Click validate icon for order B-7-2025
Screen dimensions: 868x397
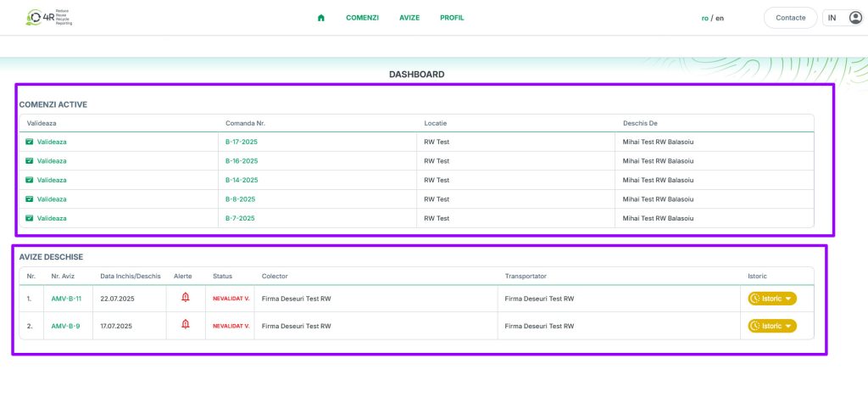[30, 218]
